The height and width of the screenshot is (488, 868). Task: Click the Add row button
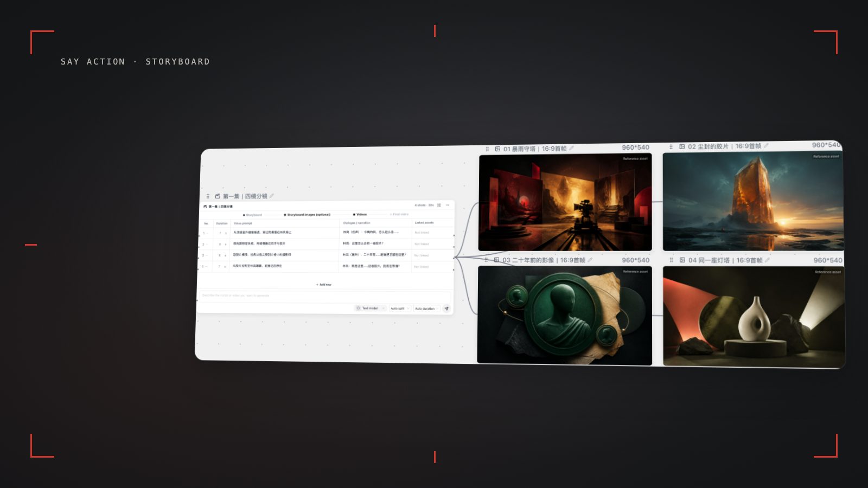click(x=324, y=284)
